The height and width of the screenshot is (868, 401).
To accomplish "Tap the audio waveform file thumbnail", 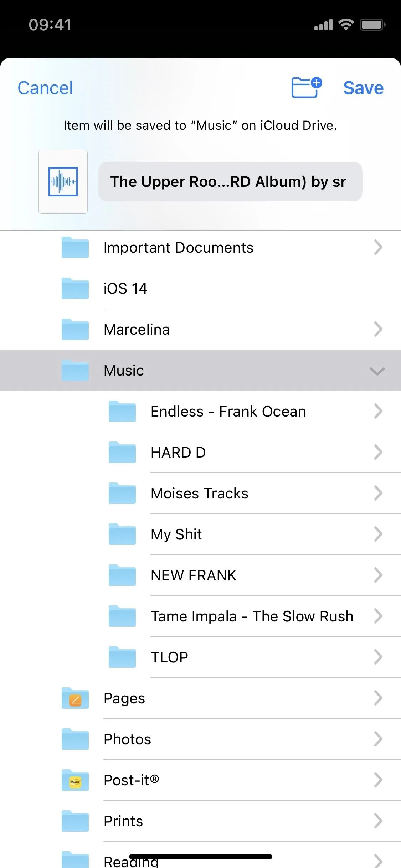I will pos(63,182).
